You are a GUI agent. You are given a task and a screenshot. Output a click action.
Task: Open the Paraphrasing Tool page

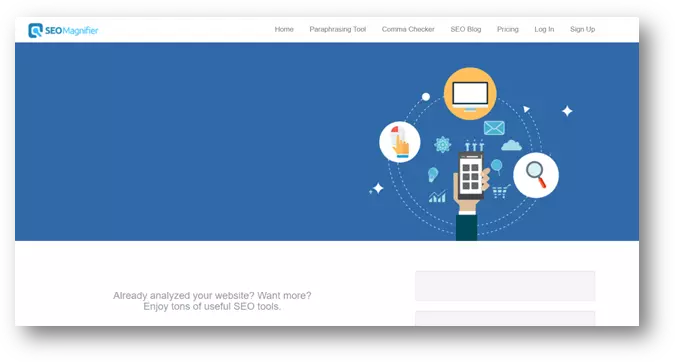[338, 29]
